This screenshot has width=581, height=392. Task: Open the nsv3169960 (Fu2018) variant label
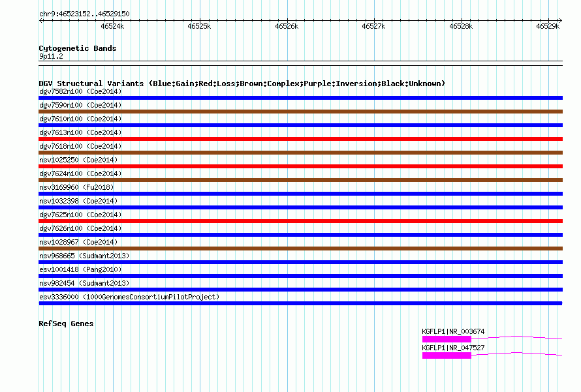[x=78, y=187]
